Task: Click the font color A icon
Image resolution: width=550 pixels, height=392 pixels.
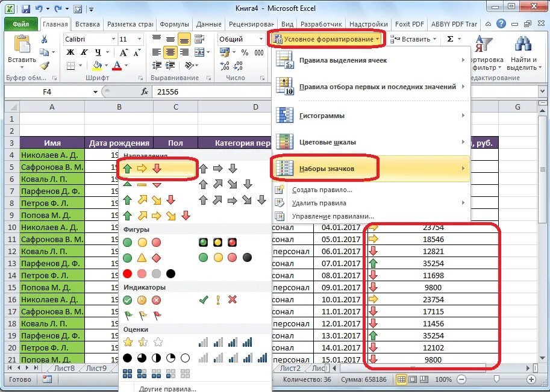Action: tap(117, 65)
